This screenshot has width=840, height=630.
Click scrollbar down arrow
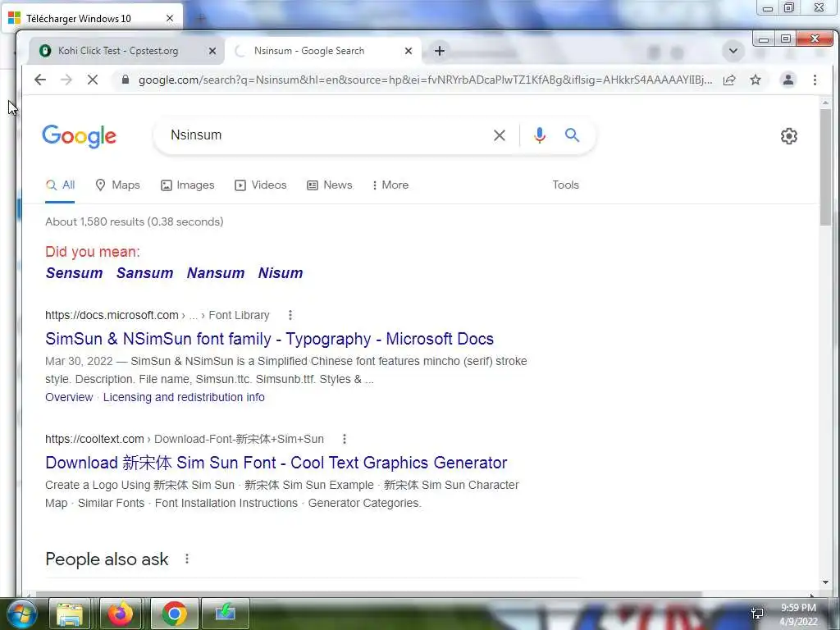coord(825,582)
